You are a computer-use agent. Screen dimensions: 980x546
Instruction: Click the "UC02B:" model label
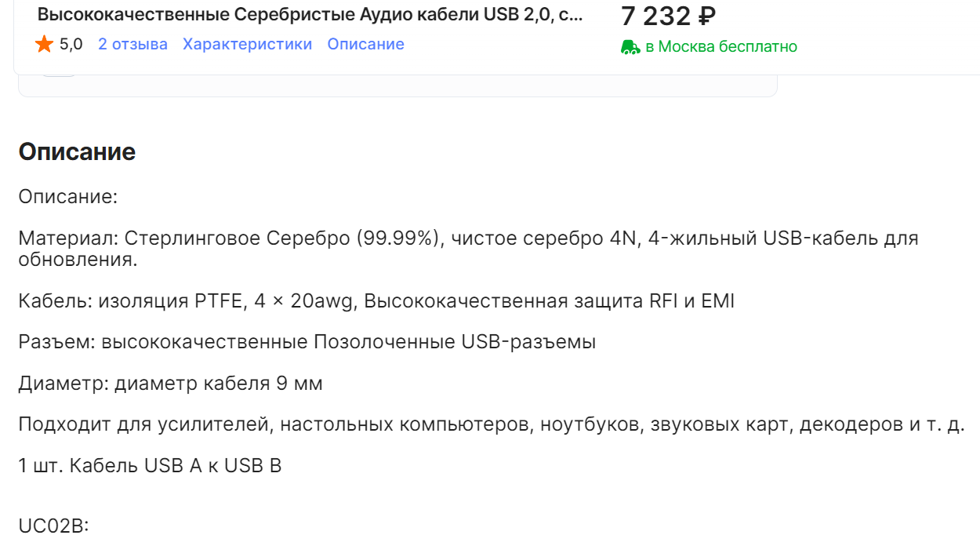53,526
